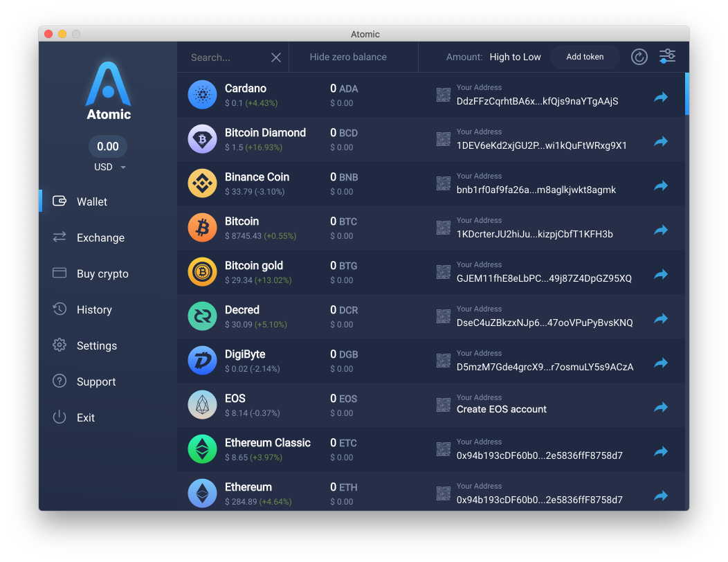Open QR code for Decred address
Screen dimensions: 728x562
[444, 316]
